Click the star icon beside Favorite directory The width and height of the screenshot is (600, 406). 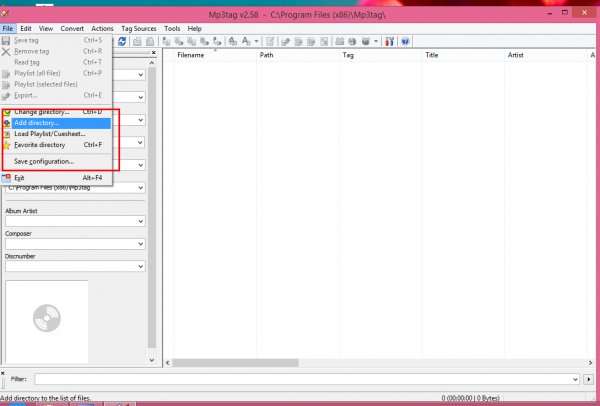pyautogui.click(x=7, y=144)
